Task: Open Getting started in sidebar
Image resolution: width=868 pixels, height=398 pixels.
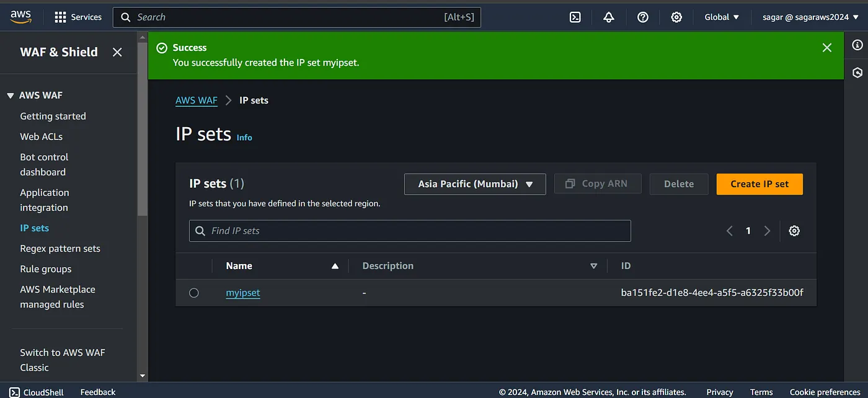Action: [x=53, y=116]
